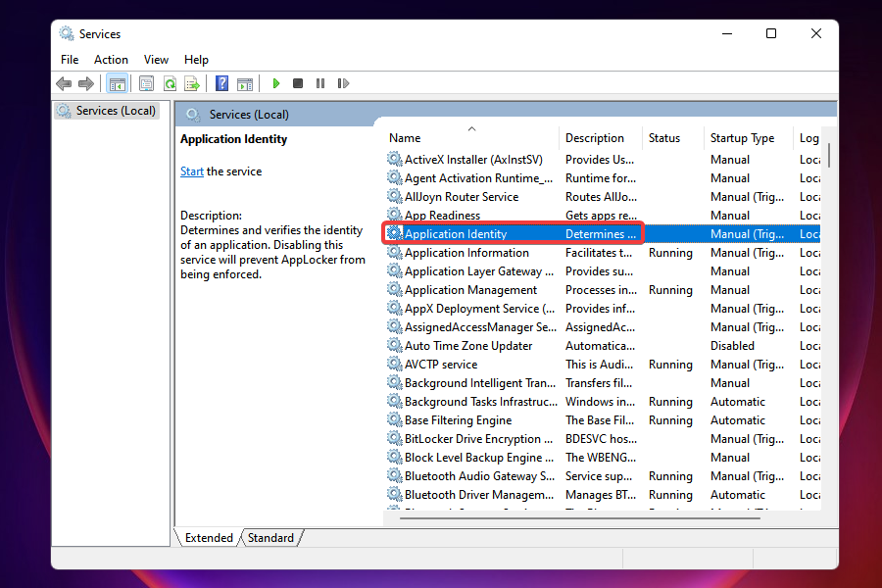
Task: Sort by the Name column header
Action: pos(405,138)
